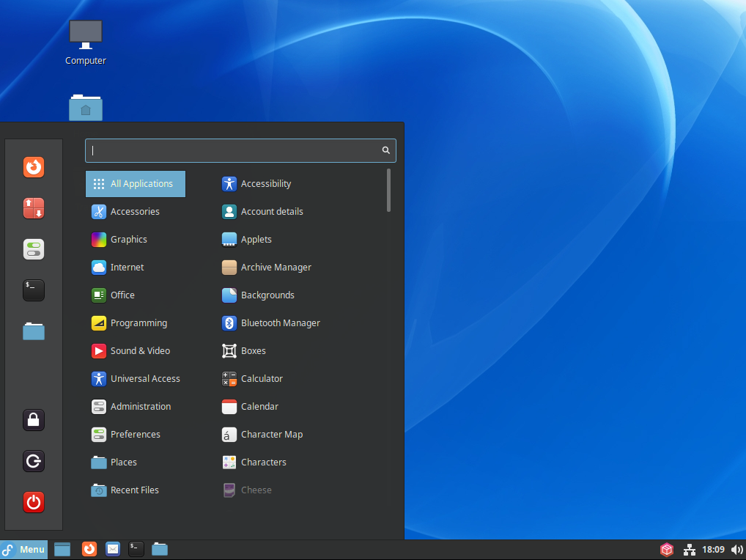Launch the Archive Manager
The width and height of the screenshot is (746, 560).
tap(276, 267)
